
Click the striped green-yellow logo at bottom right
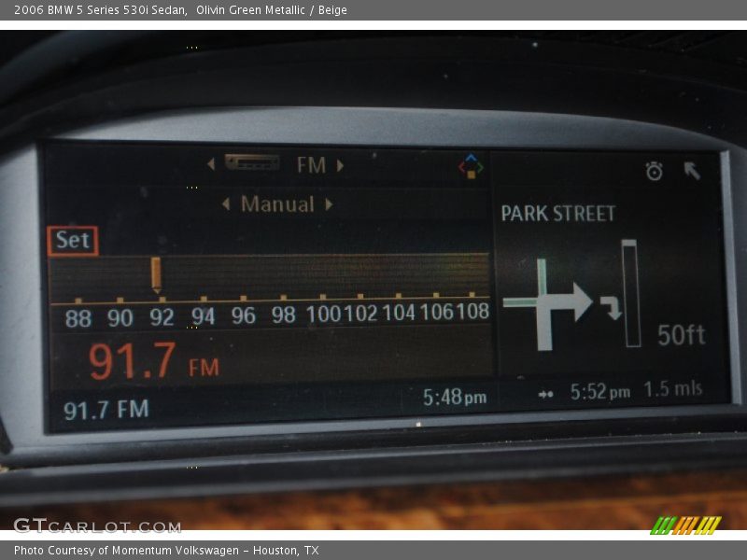[685, 525]
